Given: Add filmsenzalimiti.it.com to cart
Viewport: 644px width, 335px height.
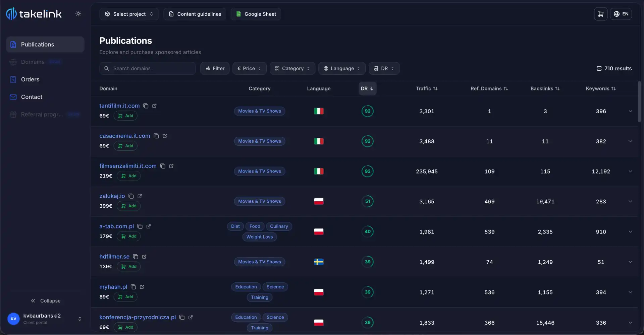Looking at the screenshot, I should click(x=128, y=176).
